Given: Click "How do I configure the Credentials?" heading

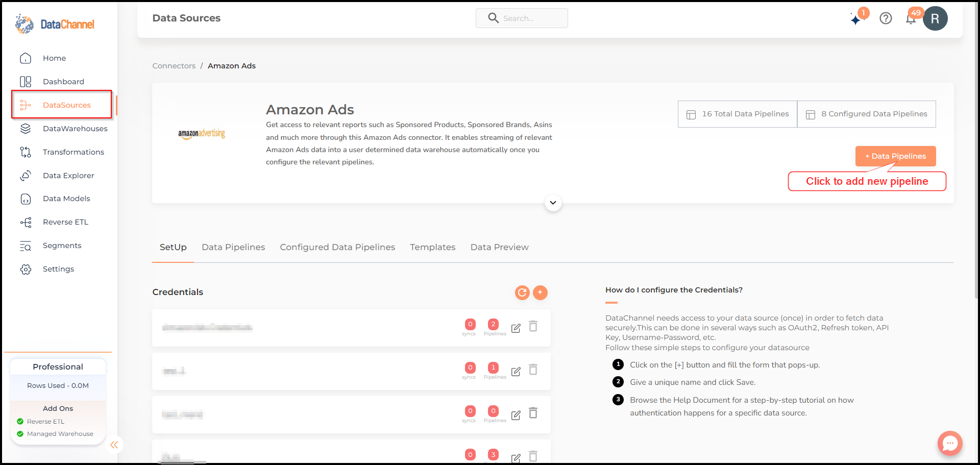Looking at the screenshot, I should coord(674,290).
